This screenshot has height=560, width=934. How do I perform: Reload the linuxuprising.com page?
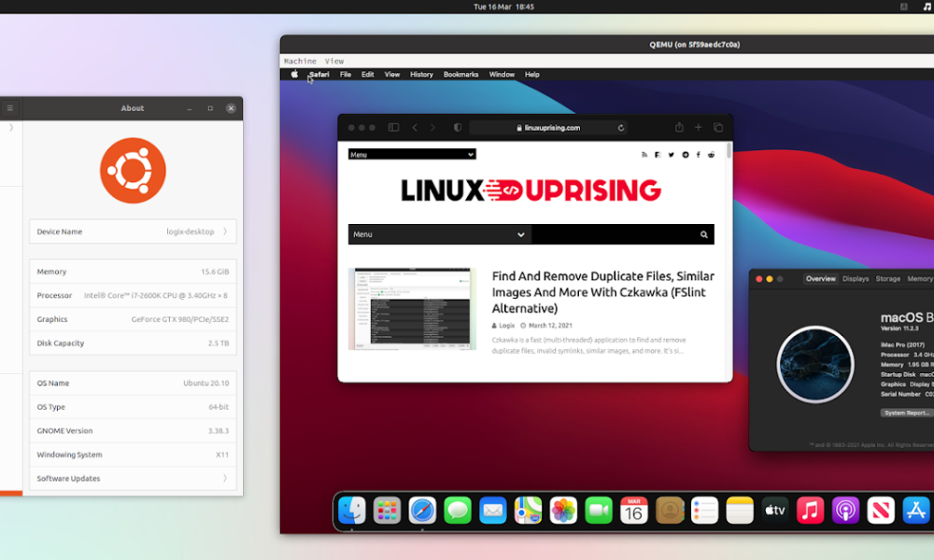pyautogui.click(x=621, y=127)
